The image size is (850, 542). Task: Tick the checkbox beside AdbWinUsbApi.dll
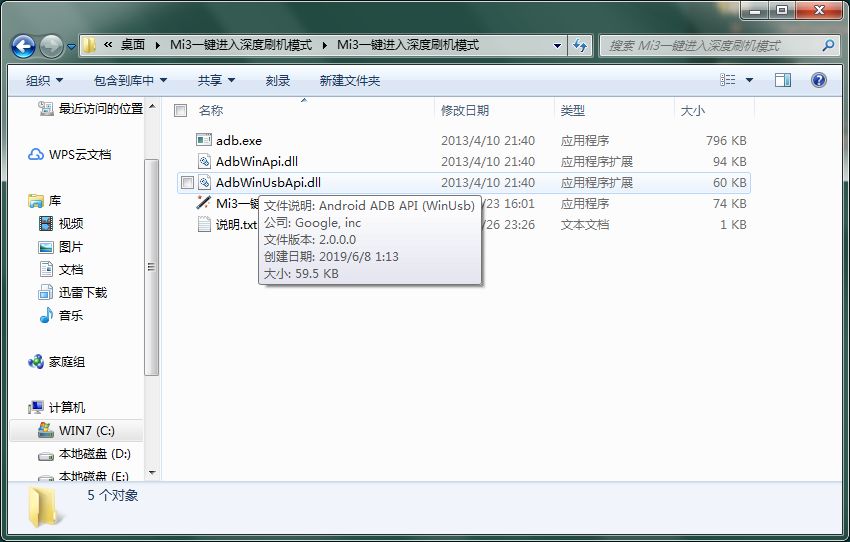pyautogui.click(x=187, y=183)
